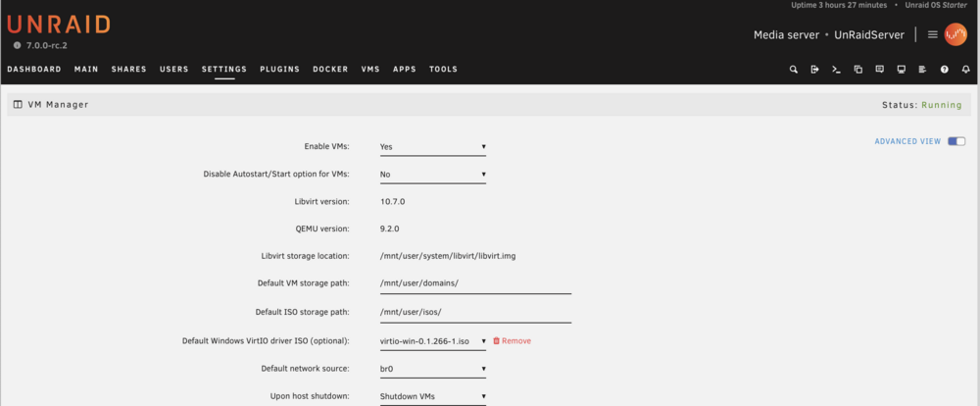Click the 7.0.0-rc.2 version text
Image resolution: width=980 pixels, height=406 pixels.
pyautogui.click(x=49, y=46)
